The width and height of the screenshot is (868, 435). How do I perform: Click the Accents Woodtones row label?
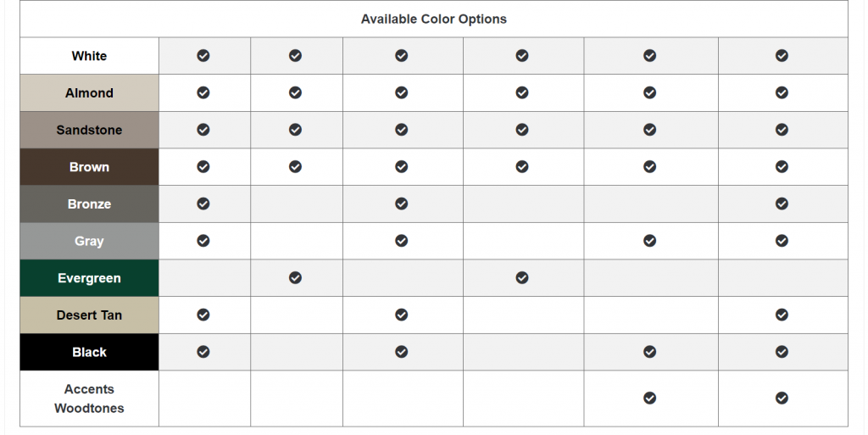coord(89,399)
